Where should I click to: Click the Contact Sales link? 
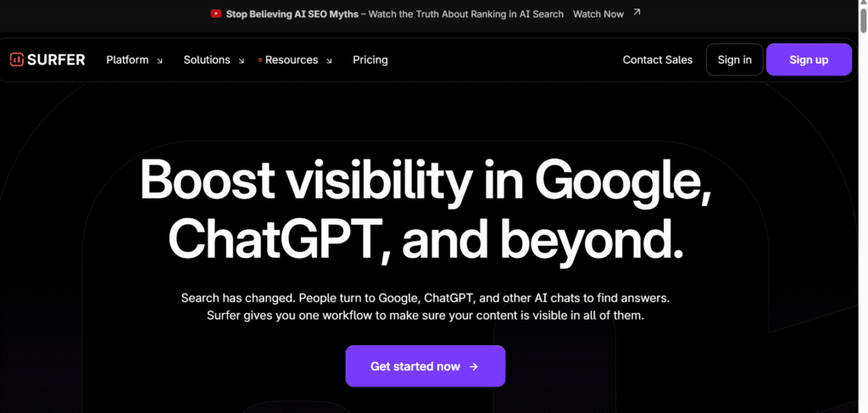[x=657, y=59]
